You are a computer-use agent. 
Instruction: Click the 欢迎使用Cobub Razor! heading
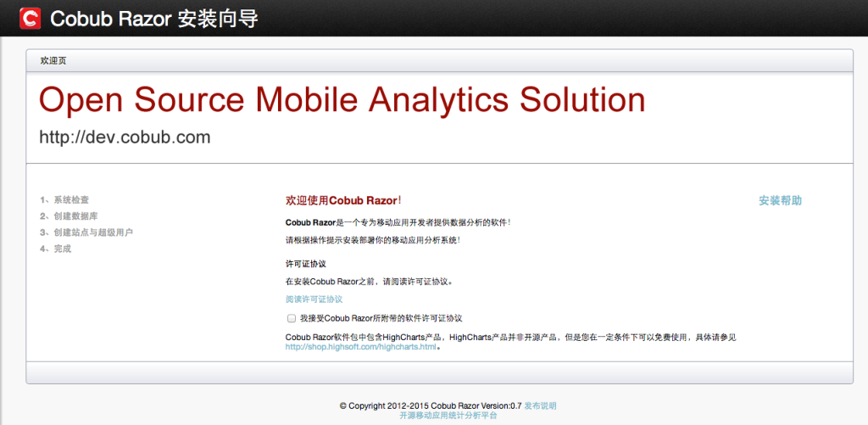pos(343,200)
